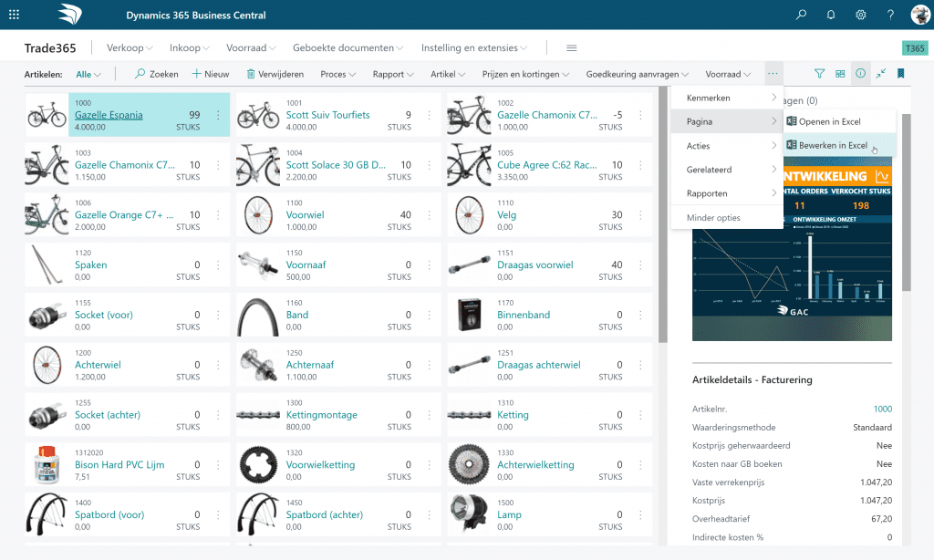Open the Gazelle Espania item link
The image size is (934, 560).
click(109, 115)
